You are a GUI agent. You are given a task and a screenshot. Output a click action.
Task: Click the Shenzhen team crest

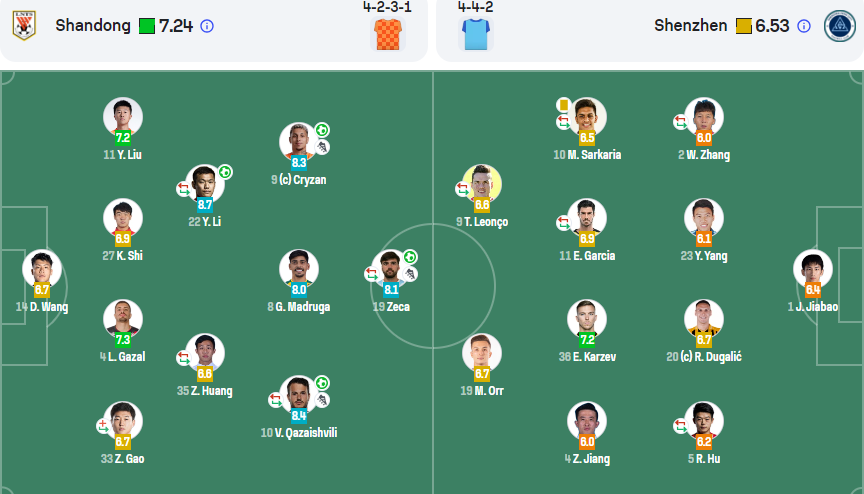838,25
